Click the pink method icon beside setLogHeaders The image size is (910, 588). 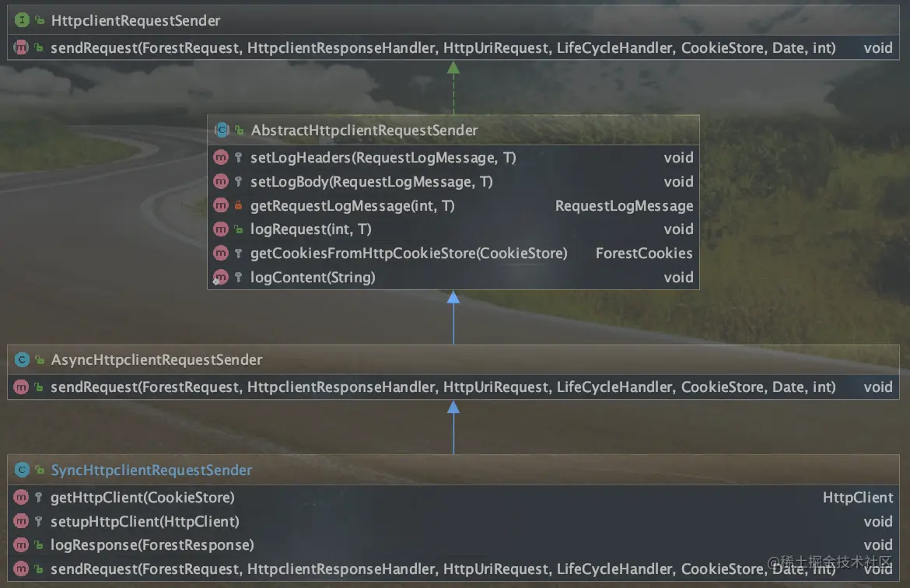pos(220,157)
